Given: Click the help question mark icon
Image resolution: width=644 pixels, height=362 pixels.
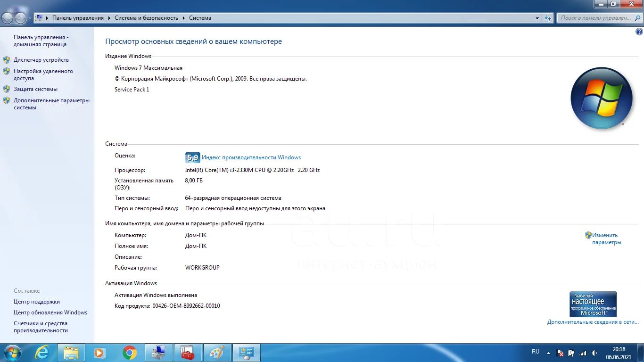Looking at the screenshot, I should (639, 32).
